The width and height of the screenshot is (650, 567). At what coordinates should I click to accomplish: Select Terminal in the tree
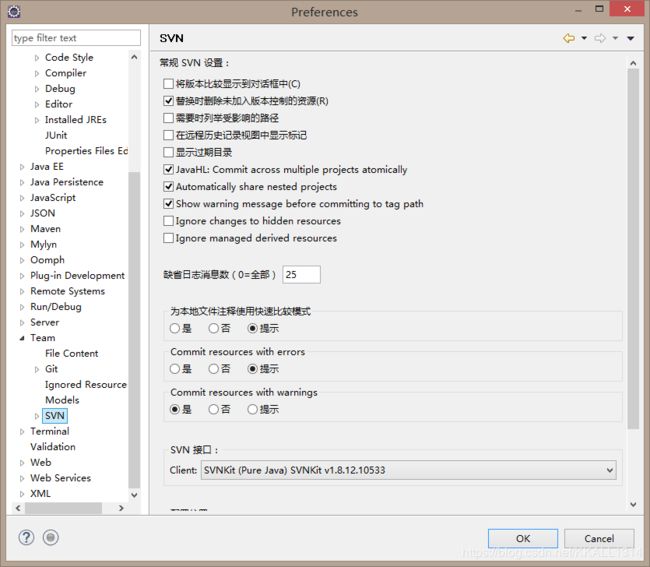pos(50,431)
